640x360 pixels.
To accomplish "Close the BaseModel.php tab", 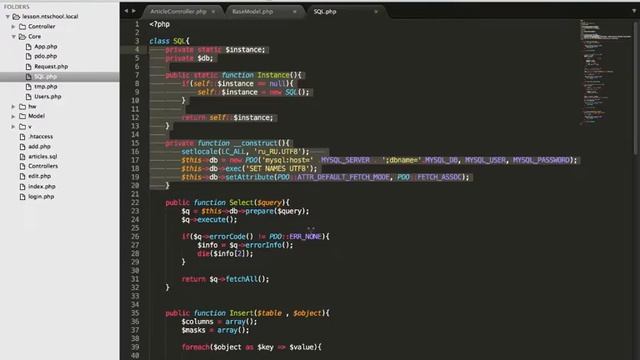I will pos(295,12).
